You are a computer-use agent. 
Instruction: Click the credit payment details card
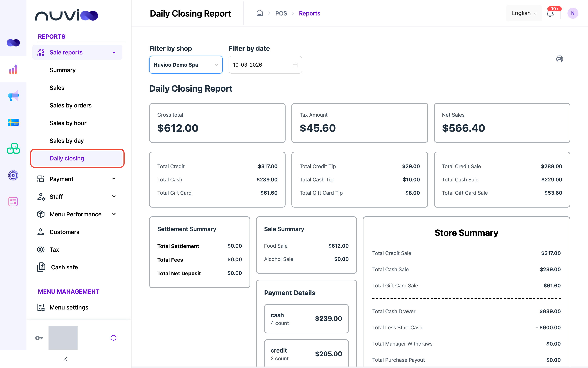tap(306, 353)
